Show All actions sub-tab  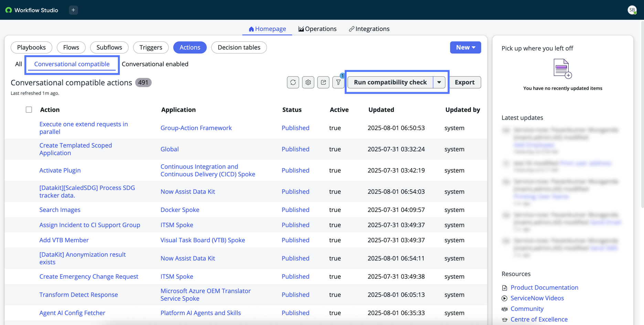[x=19, y=64]
